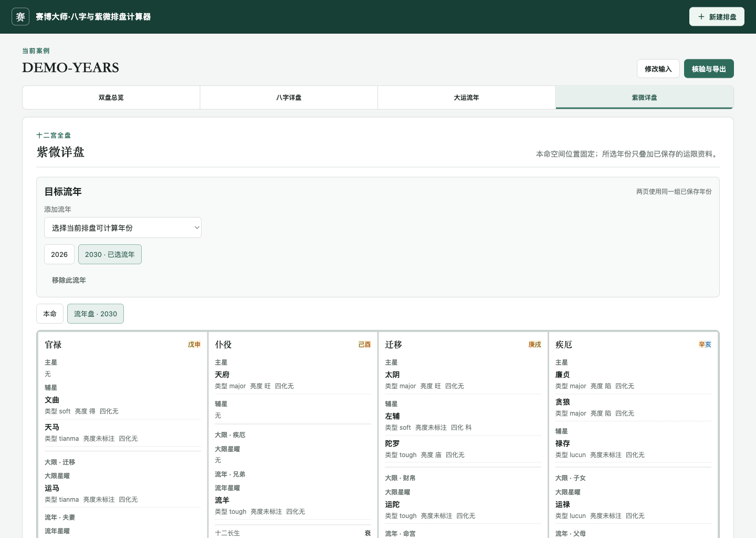Click the 十二长生 row in 仆役
Image resolution: width=756 pixels, height=538 pixels.
pyautogui.click(x=293, y=533)
